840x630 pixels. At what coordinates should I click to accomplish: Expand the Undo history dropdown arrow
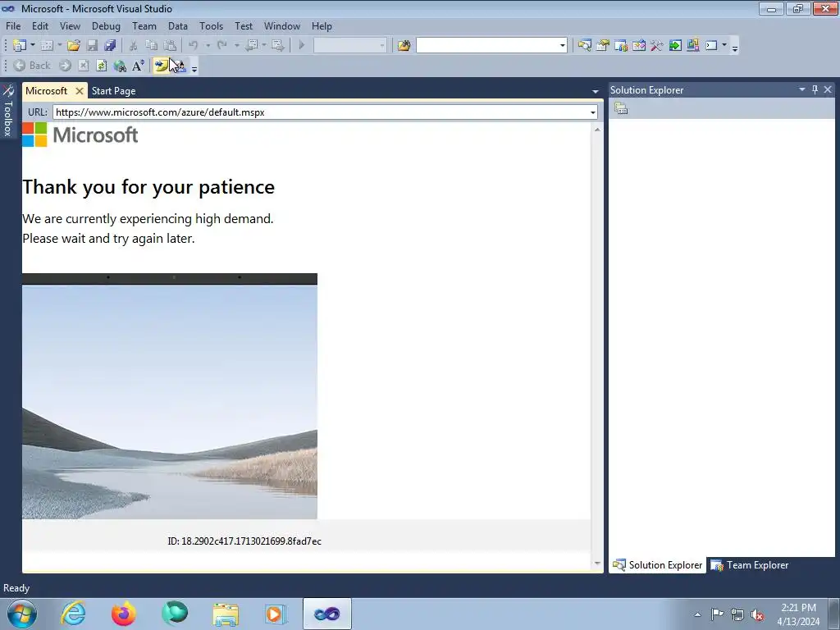208,46
